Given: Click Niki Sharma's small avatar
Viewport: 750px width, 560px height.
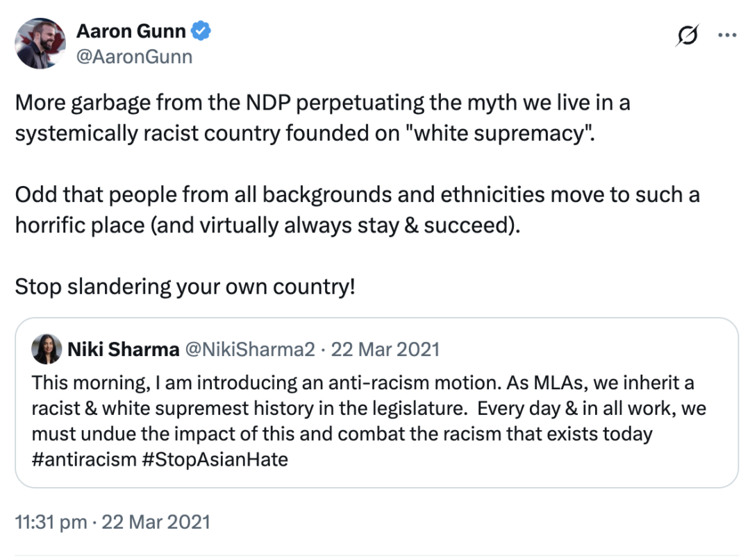Looking at the screenshot, I should (46, 350).
